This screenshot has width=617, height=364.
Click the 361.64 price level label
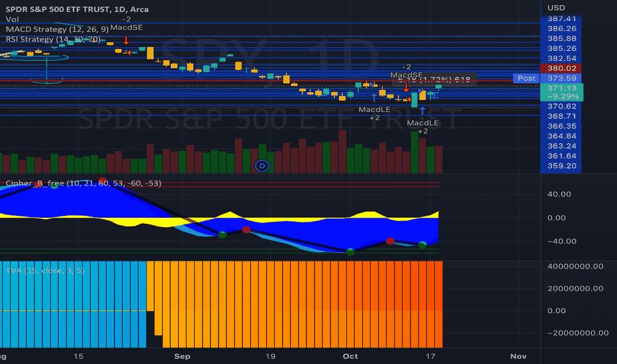561,156
